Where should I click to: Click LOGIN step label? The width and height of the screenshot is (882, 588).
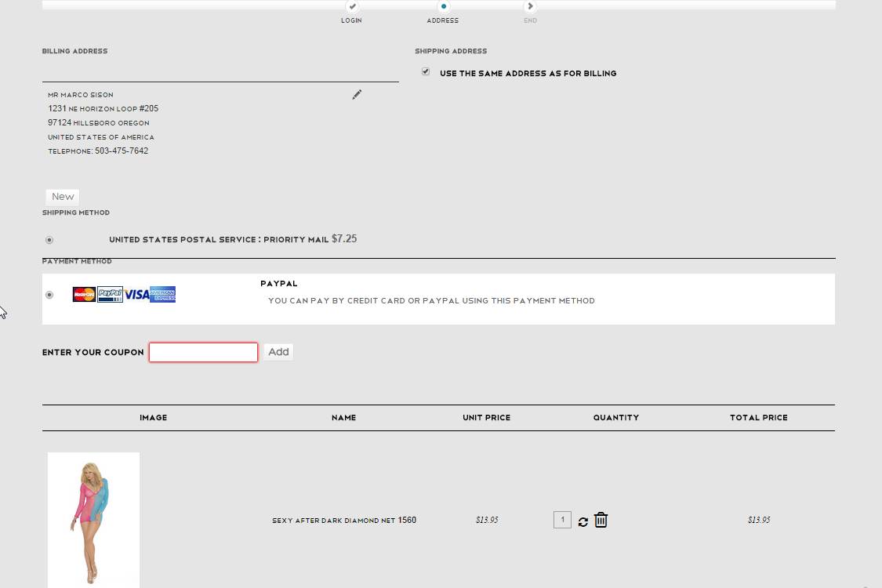coord(351,20)
